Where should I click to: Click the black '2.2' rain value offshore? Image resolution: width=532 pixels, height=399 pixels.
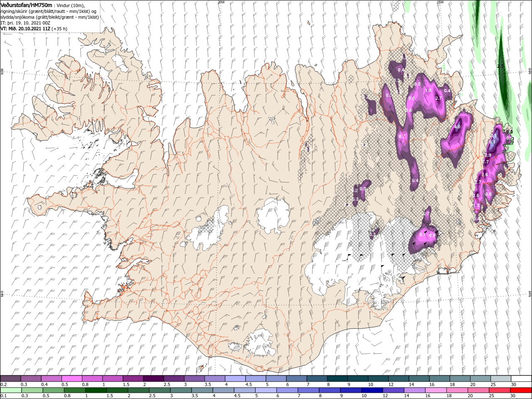501,66
